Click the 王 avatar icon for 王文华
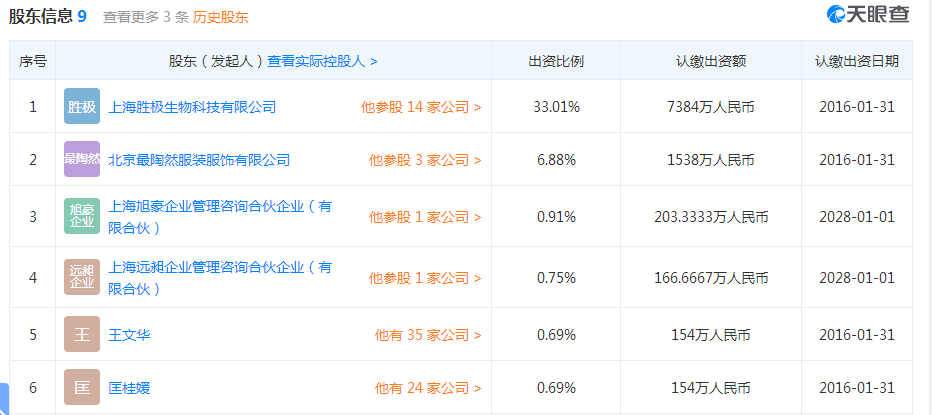 coord(82,334)
